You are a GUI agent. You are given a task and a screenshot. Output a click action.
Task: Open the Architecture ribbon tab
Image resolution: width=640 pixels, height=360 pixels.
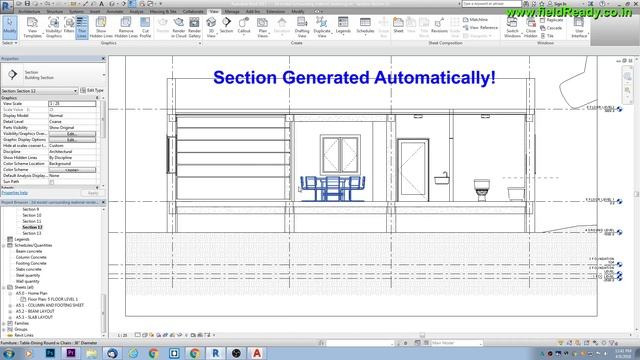29,12
